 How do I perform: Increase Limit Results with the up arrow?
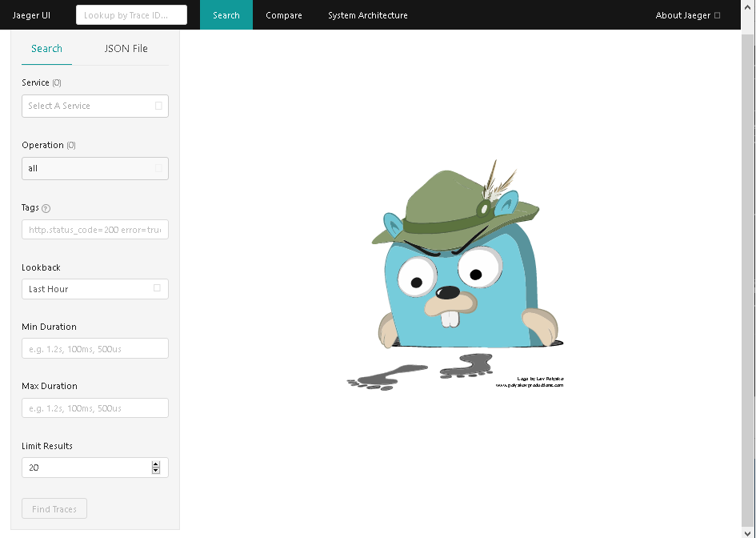[x=155, y=464]
